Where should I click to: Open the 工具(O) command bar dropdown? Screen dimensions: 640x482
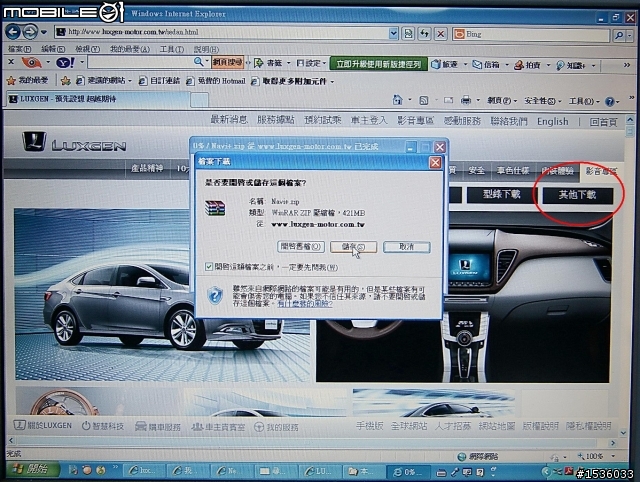click(x=584, y=101)
